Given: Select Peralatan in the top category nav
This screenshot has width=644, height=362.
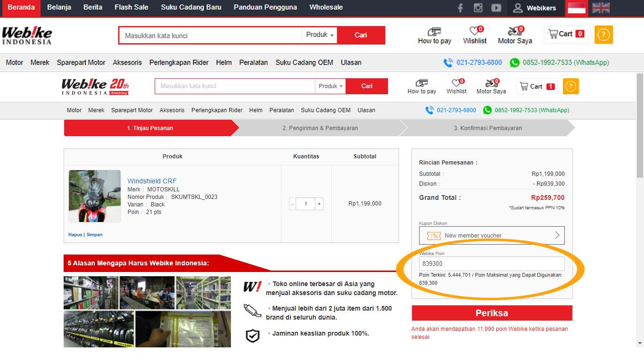Looking at the screenshot, I should tap(254, 63).
